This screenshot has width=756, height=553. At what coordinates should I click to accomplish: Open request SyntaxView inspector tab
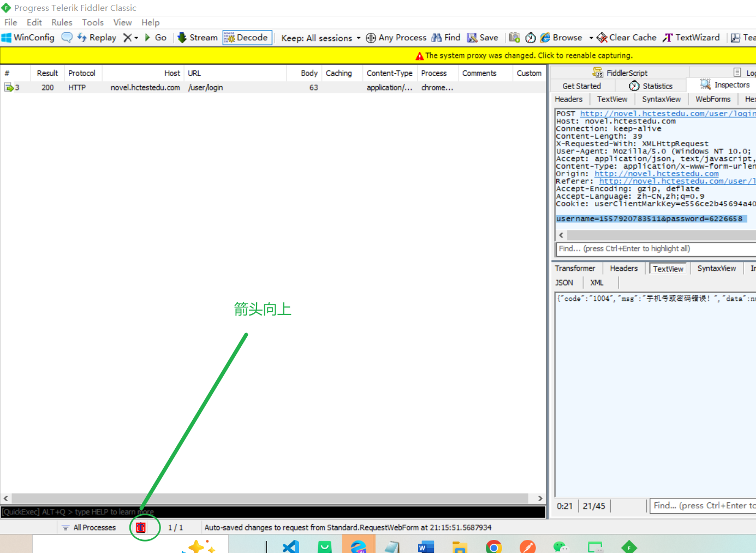click(661, 99)
